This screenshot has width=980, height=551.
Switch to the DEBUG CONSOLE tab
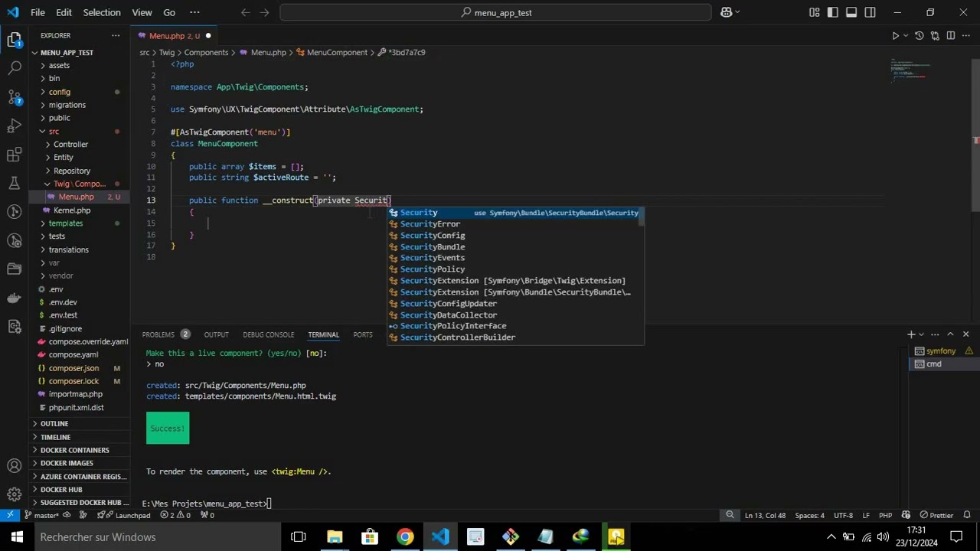click(x=269, y=334)
